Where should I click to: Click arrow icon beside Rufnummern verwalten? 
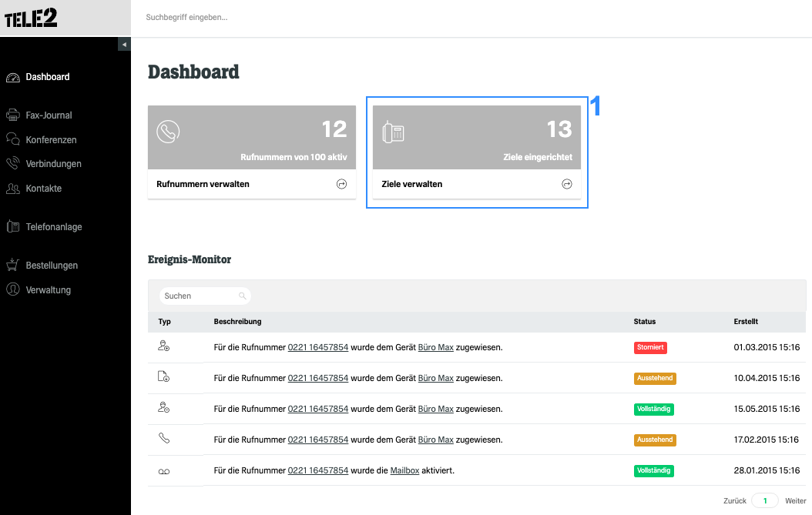tap(342, 184)
